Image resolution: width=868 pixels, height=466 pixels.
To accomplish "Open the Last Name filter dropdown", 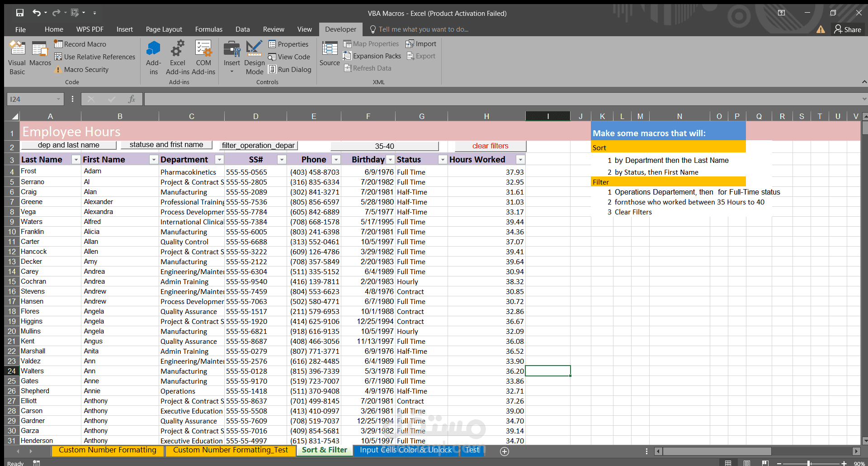I will pyautogui.click(x=76, y=160).
